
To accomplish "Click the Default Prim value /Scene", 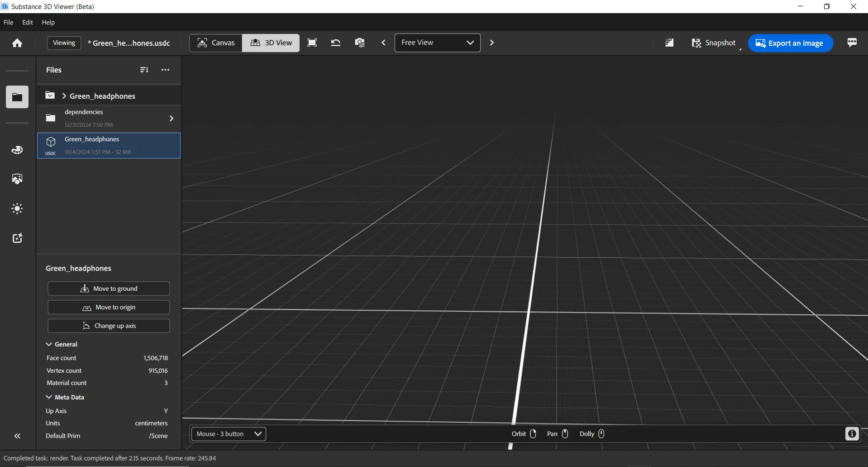I will [x=158, y=436].
